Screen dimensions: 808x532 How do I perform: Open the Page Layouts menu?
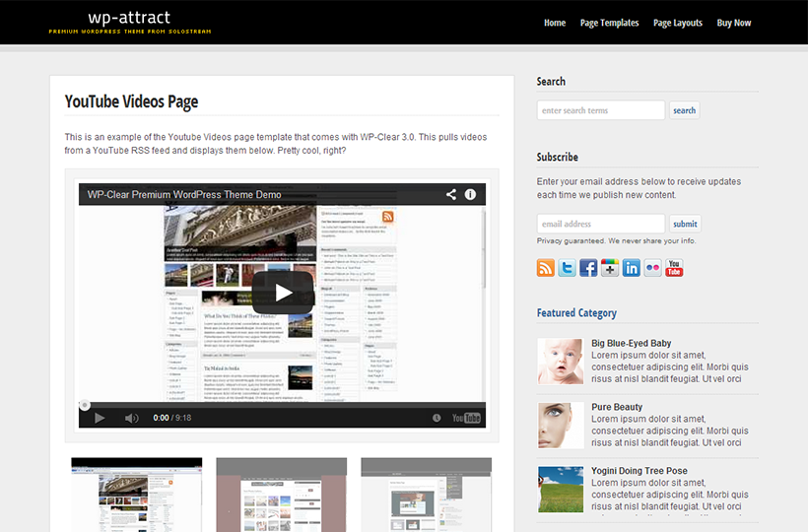pos(678,23)
